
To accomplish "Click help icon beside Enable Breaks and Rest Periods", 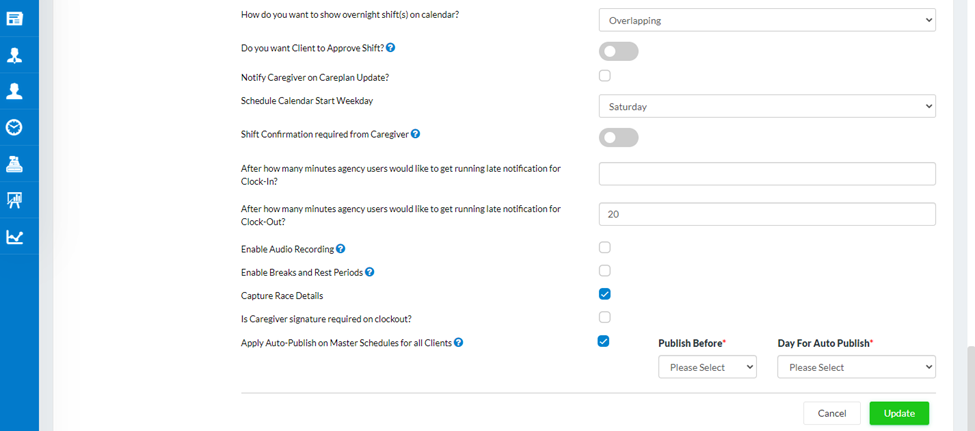I will [x=370, y=272].
